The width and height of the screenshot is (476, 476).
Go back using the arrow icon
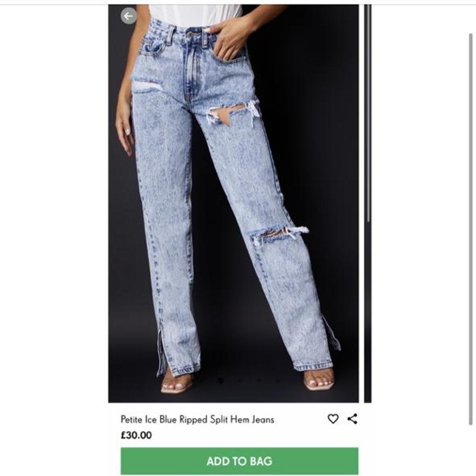click(x=129, y=16)
